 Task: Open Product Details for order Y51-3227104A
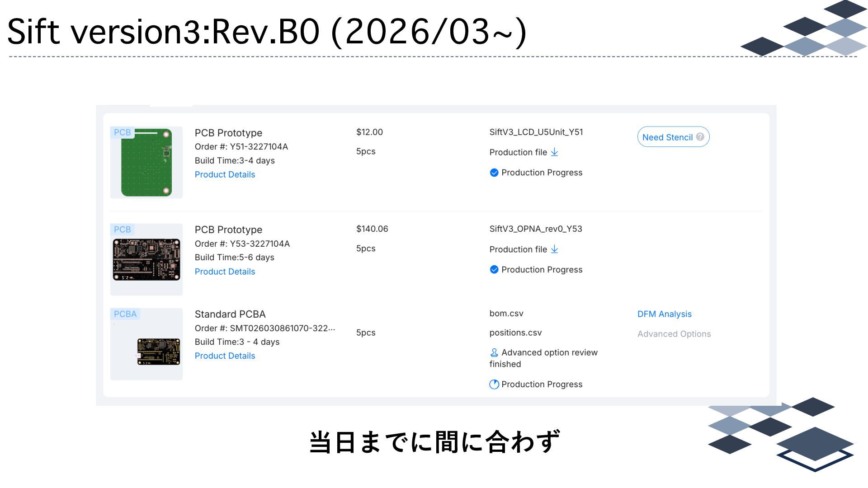pos(225,174)
